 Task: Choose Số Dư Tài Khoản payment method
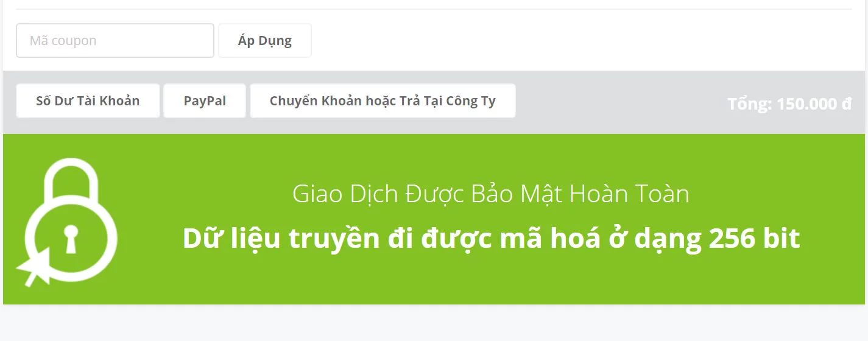(88, 101)
